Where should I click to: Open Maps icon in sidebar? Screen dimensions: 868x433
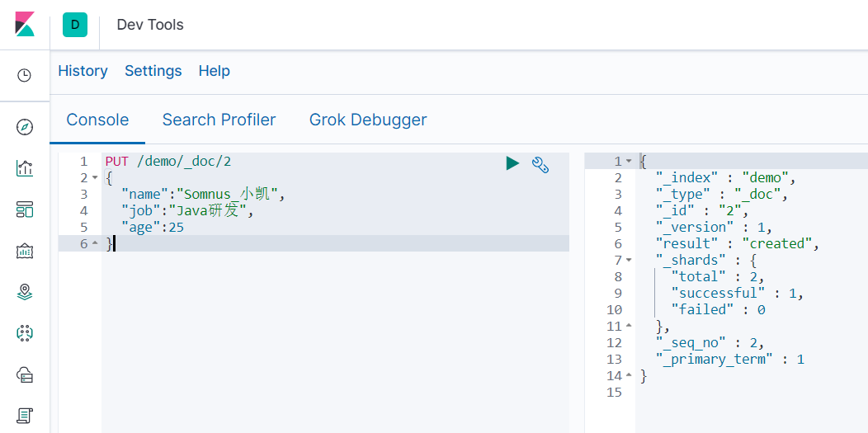pos(25,292)
